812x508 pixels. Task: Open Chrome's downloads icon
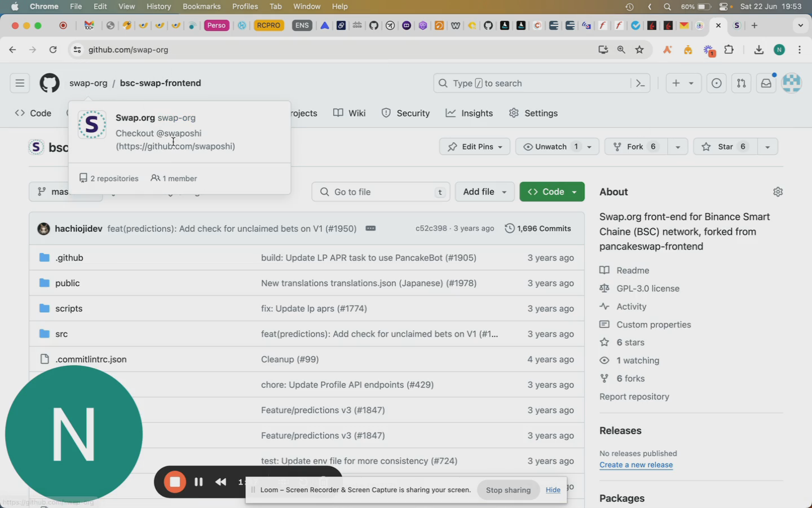coord(759,50)
